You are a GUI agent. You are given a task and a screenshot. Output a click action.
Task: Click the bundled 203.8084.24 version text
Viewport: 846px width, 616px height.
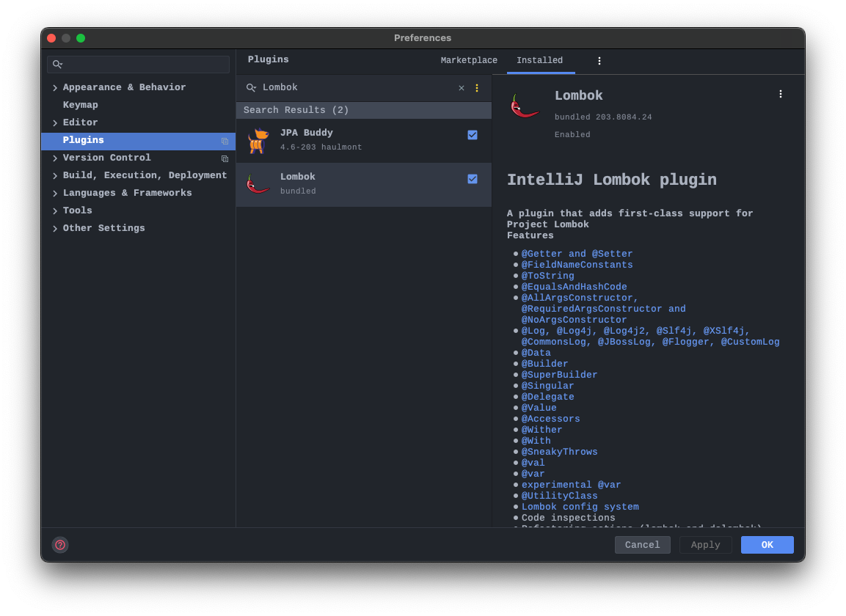(x=602, y=117)
